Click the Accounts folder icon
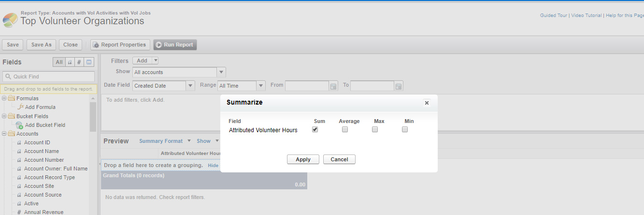This screenshot has width=644, height=215. (x=12, y=134)
